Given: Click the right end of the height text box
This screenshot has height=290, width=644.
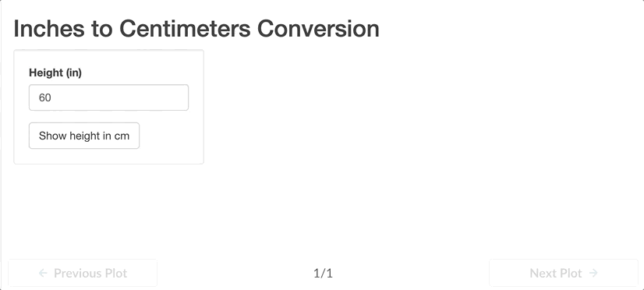Looking at the screenshot, I should pyautogui.click(x=181, y=97).
